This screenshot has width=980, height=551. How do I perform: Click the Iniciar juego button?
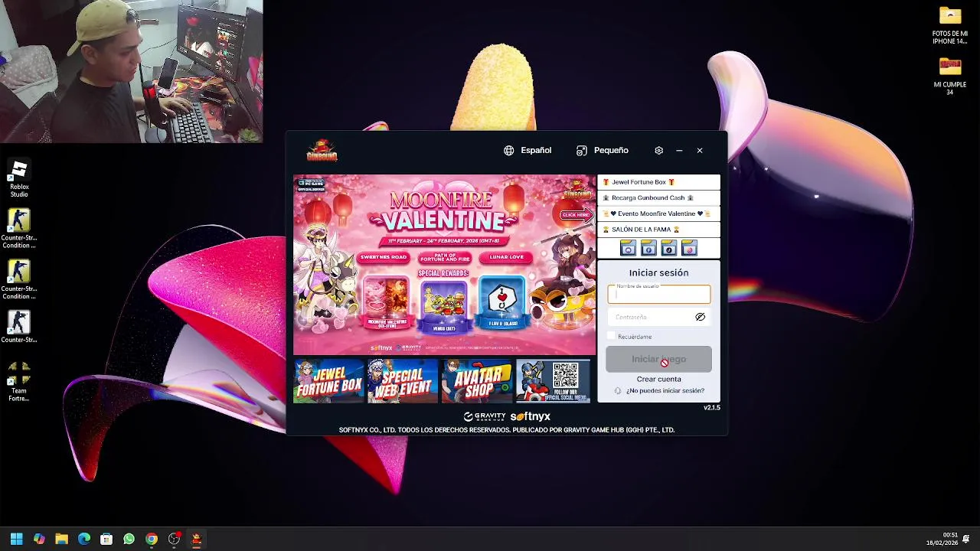click(658, 359)
